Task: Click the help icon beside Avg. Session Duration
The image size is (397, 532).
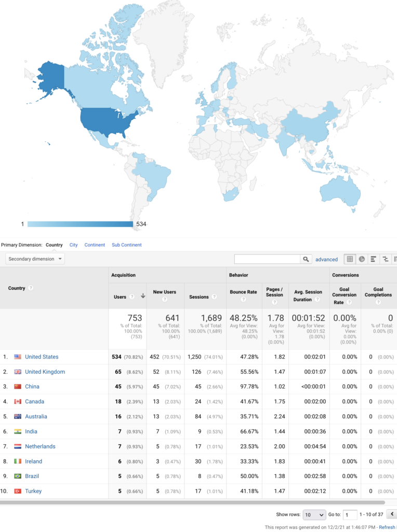Action: coord(317,300)
